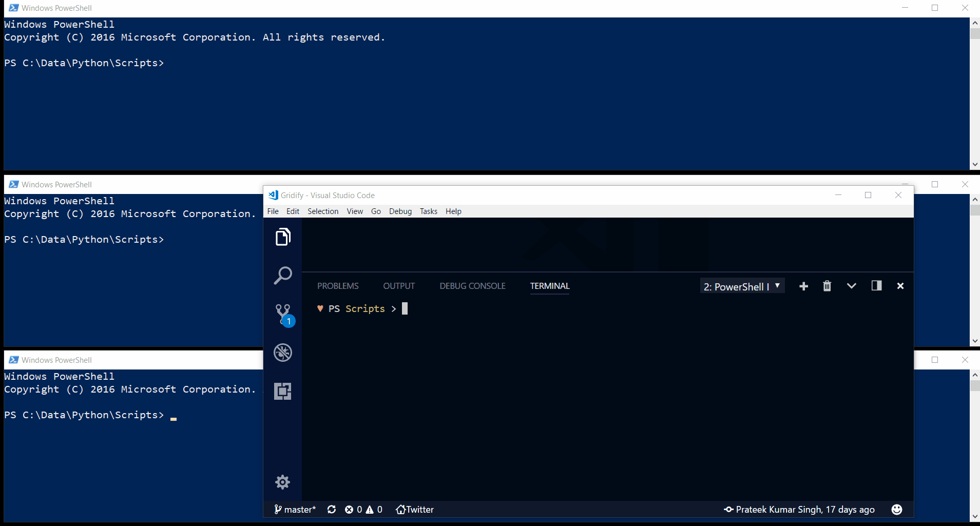Open the Manage gear in activity bar
This screenshot has width=980, height=526.
283,482
